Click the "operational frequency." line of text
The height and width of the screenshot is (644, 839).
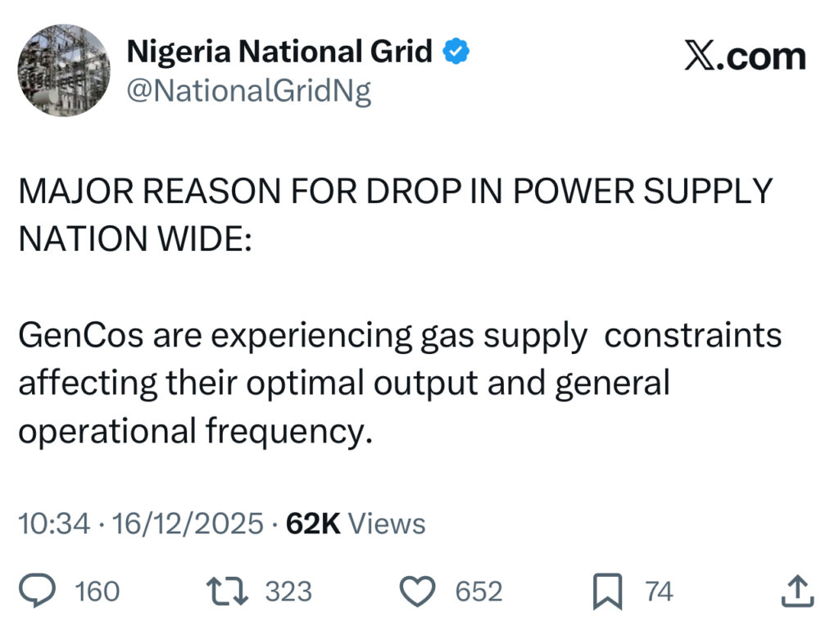click(195, 432)
